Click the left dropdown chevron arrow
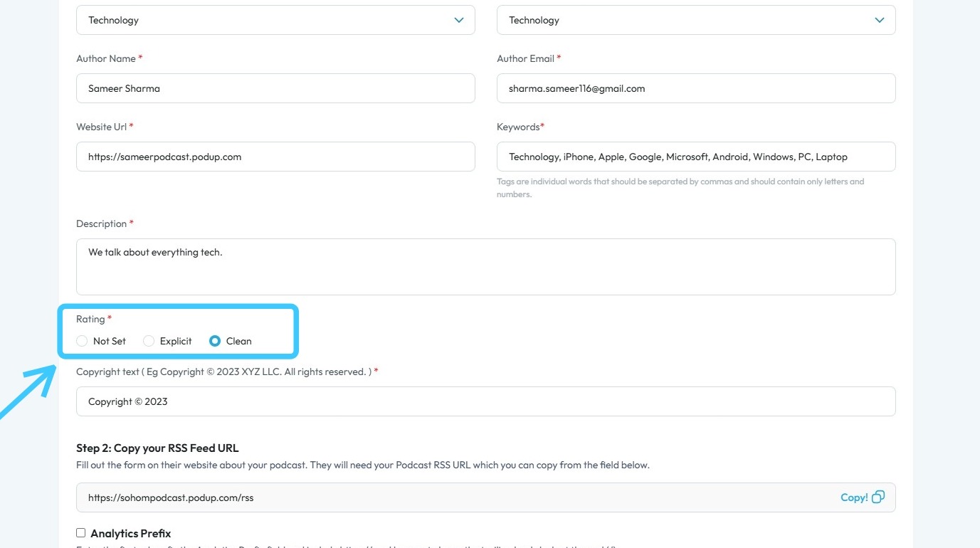980x548 pixels. (x=459, y=20)
